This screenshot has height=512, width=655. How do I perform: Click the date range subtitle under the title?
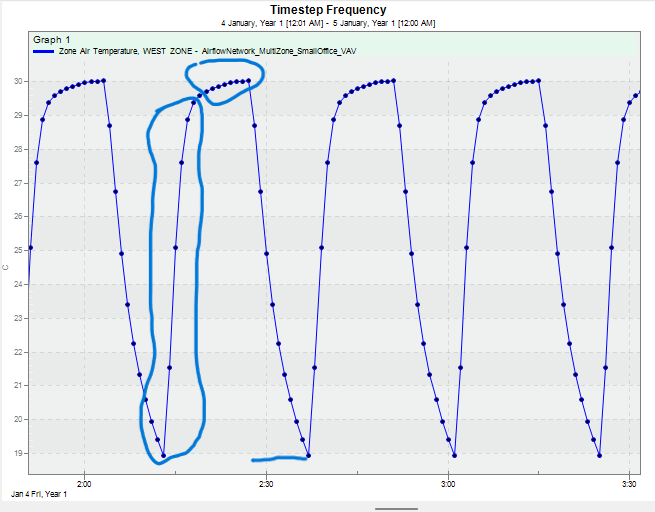click(x=328, y=23)
